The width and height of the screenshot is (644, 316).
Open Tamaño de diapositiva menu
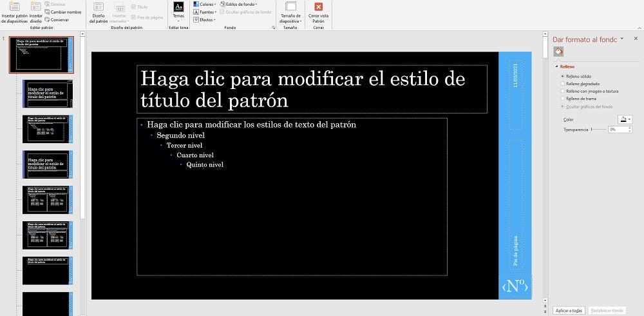pyautogui.click(x=290, y=13)
